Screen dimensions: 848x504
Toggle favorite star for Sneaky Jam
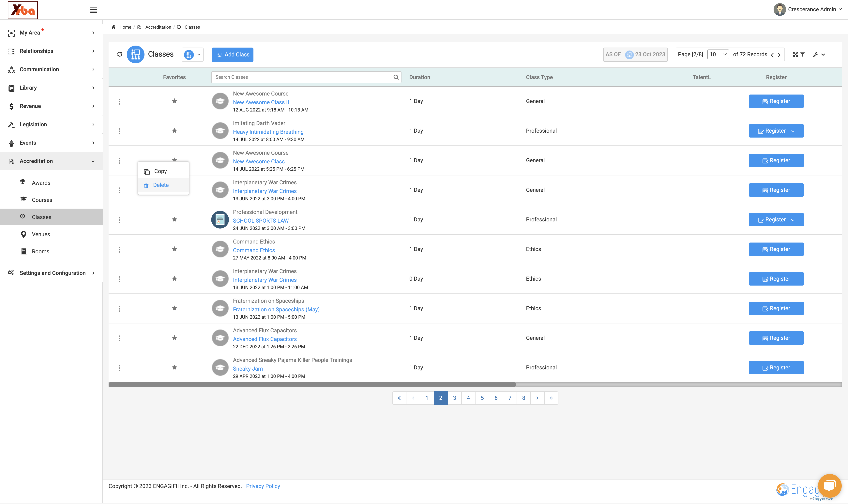point(174,367)
